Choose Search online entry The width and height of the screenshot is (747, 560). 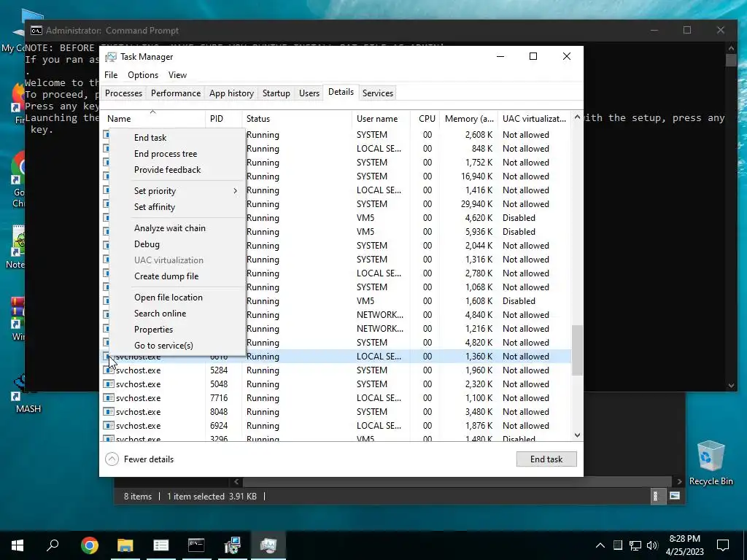[x=160, y=314]
